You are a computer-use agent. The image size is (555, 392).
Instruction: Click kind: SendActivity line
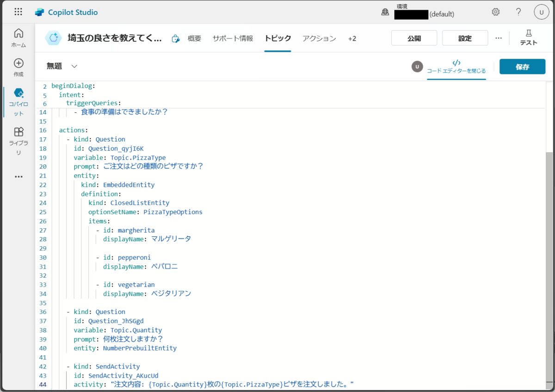[103, 367]
